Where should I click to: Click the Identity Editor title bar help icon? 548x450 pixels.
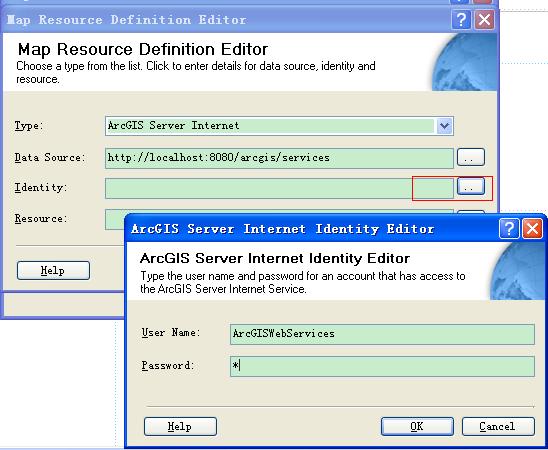pos(509,229)
